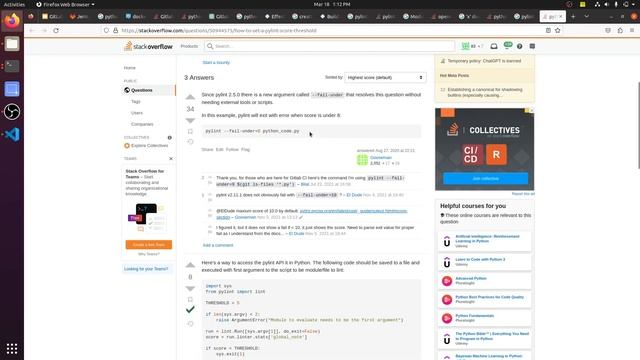Downvote the second answer about pylint API
Image resolution: width=640 pixels, height=360 pixels.
click(190, 289)
